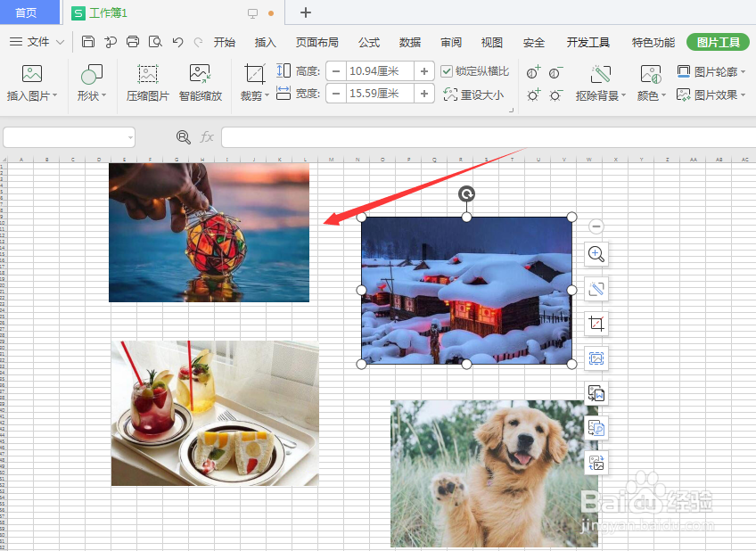Click Remove Background (抠除背景) icon
This screenshot has width=756, height=551.
[601, 74]
